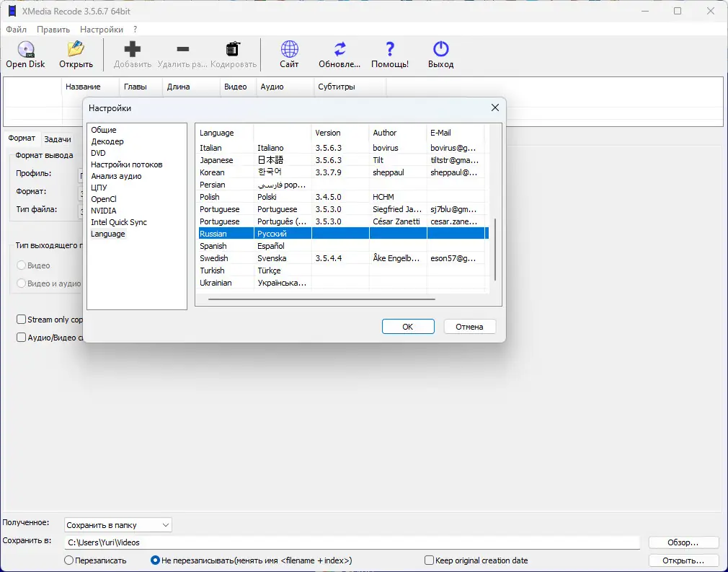This screenshot has height=572, width=728.
Task: Open the Настройки menu in menu bar
Action: (x=101, y=30)
